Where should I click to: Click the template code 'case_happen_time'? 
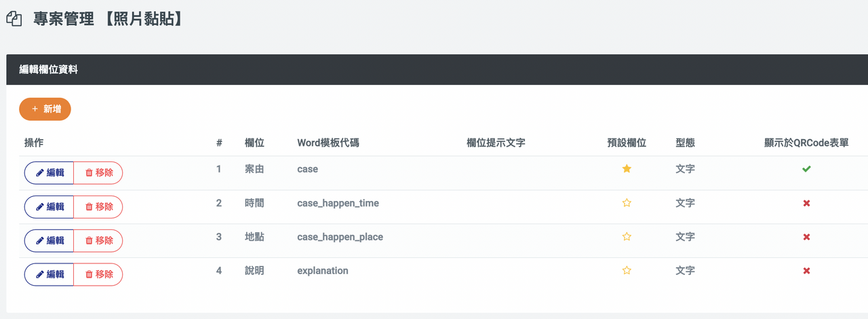click(338, 203)
